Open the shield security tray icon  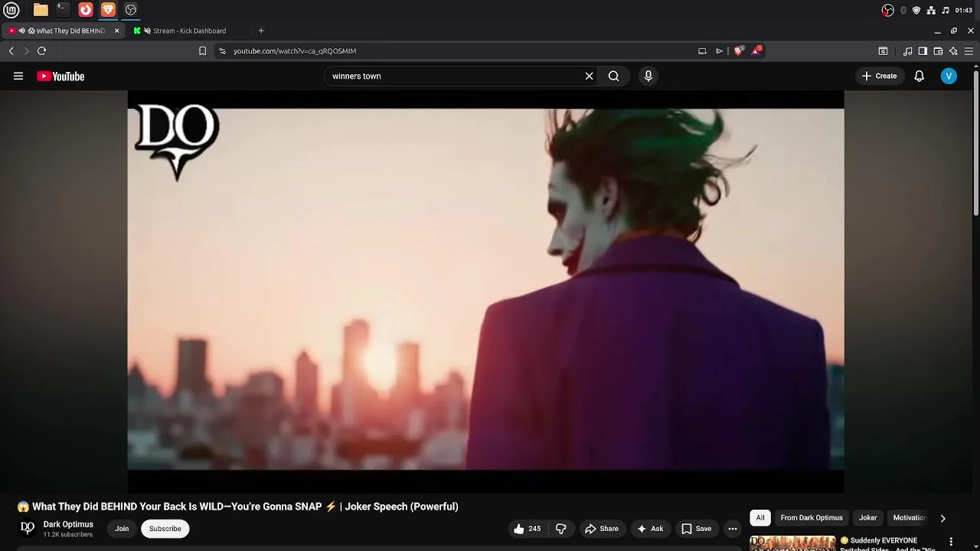916,10
